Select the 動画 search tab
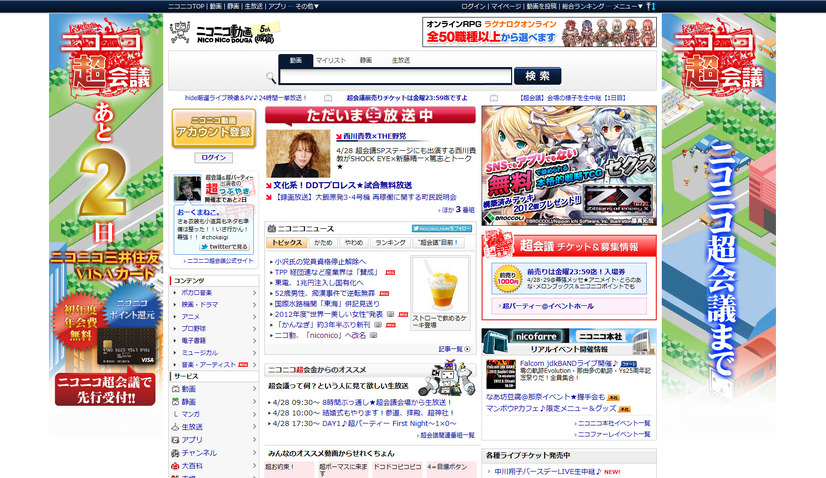This screenshot has height=478, width=826. pyautogui.click(x=296, y=61)
